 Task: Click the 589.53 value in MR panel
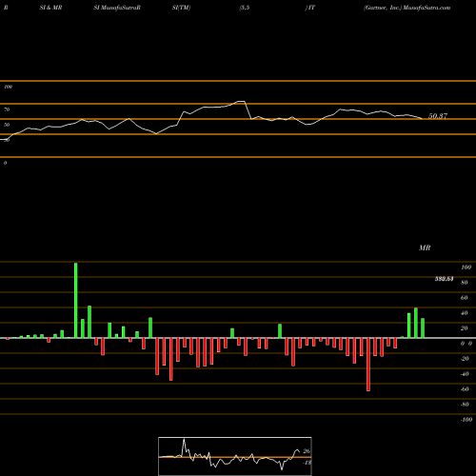tap(444, 279)
